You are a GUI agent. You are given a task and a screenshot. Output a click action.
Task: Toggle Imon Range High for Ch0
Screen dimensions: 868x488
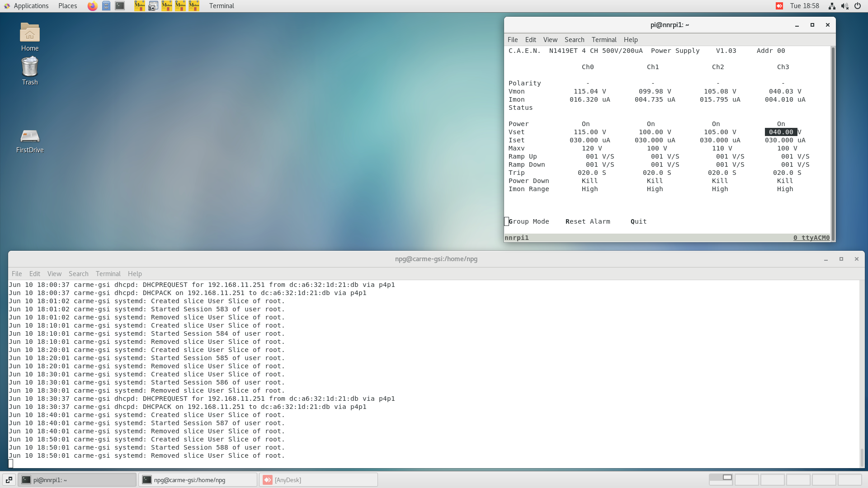click(x=589, y=189)
